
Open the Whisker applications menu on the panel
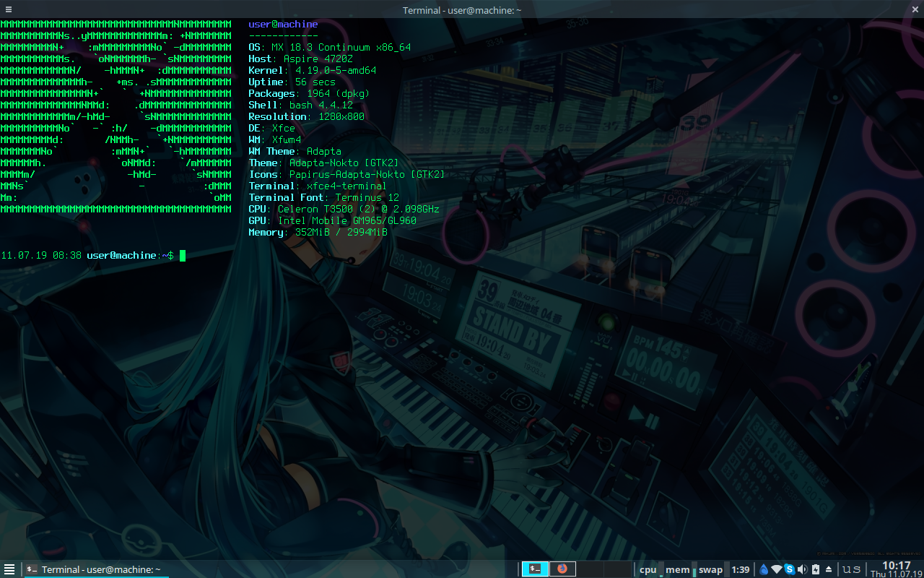(x=9, y=569)
